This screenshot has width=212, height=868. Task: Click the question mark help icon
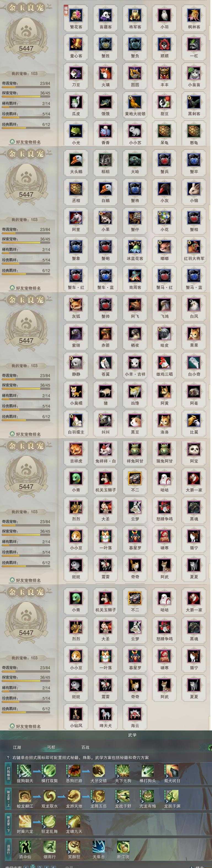point(8,757)
